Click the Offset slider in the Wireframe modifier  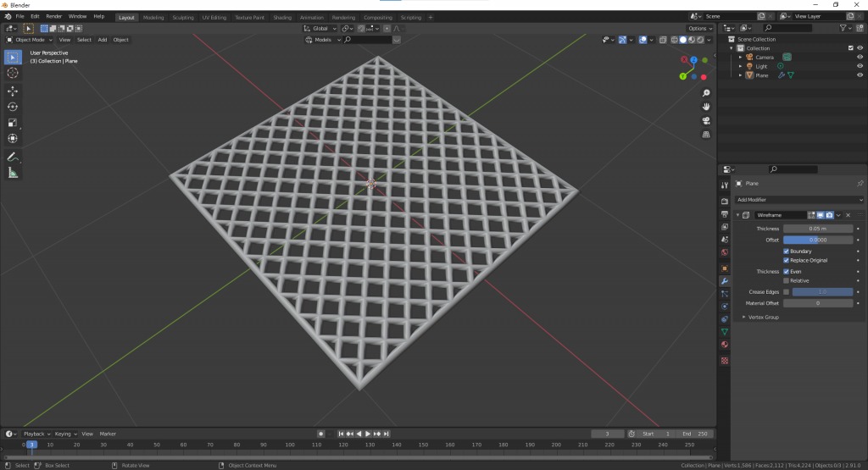click(818, 240)
